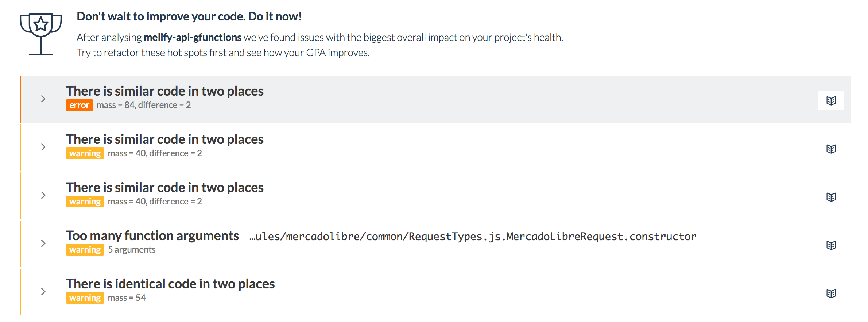
Task: Click the similar code title with error badge
Action: coord(164,91)
